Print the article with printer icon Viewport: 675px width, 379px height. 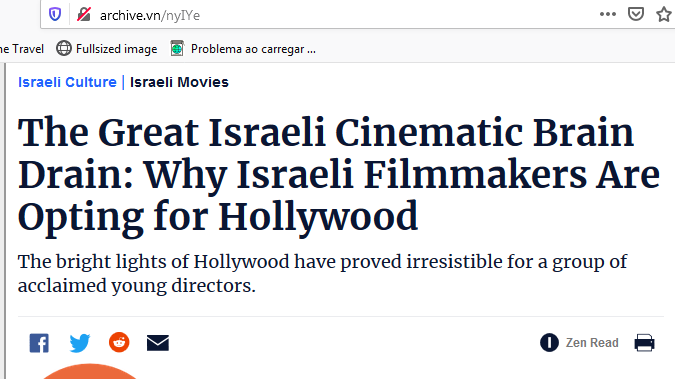(644, 343)
